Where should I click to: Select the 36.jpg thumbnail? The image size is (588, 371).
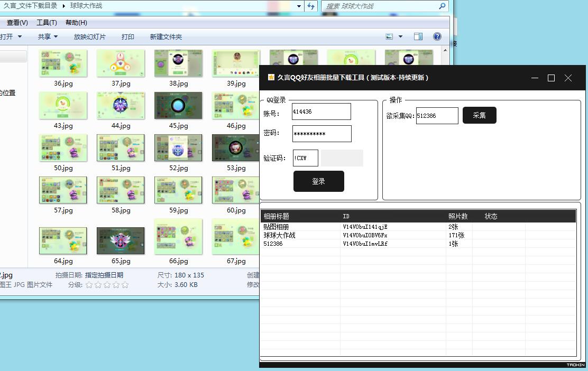63,63
